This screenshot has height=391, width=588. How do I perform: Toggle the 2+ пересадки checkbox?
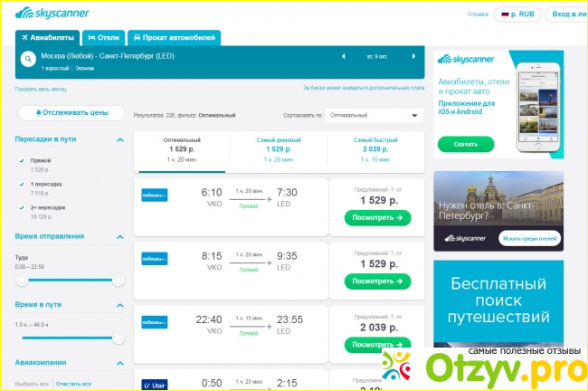[22, 207]
